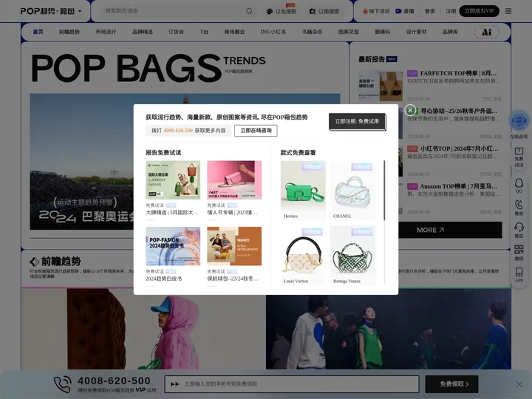
Task: Open the live stream (直播) link
Action: click(x=405, y=11)
